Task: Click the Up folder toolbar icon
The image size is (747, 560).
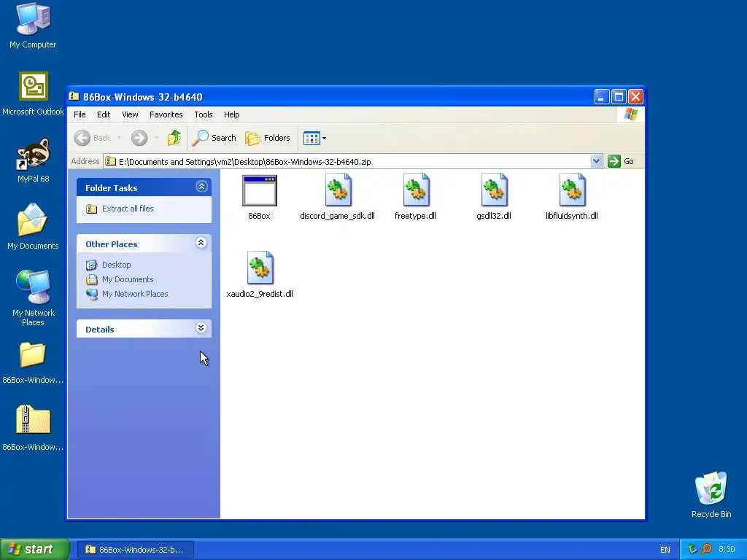Action: click(x=174, y=138)
